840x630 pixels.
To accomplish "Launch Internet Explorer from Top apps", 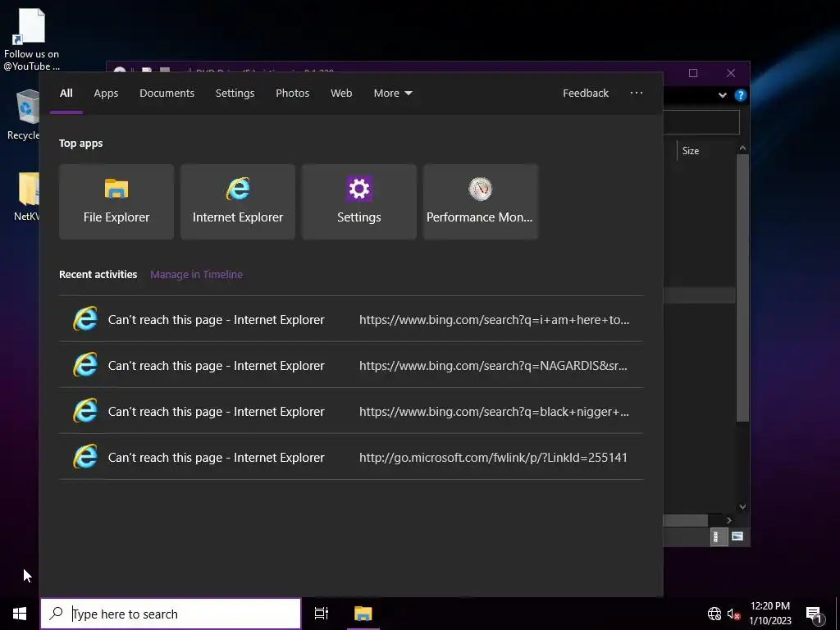I will pos(238,202).
